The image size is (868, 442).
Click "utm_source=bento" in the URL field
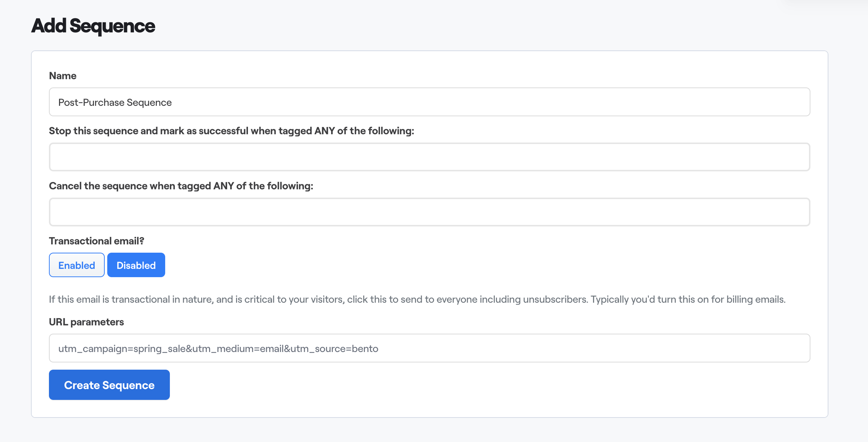(334, 349)
